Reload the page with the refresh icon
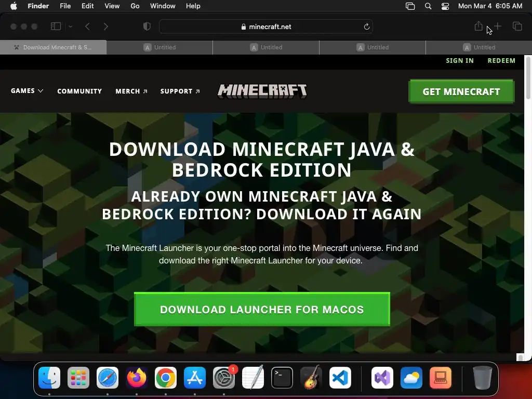This screenshot has height=399, width=532. point(366,26)
